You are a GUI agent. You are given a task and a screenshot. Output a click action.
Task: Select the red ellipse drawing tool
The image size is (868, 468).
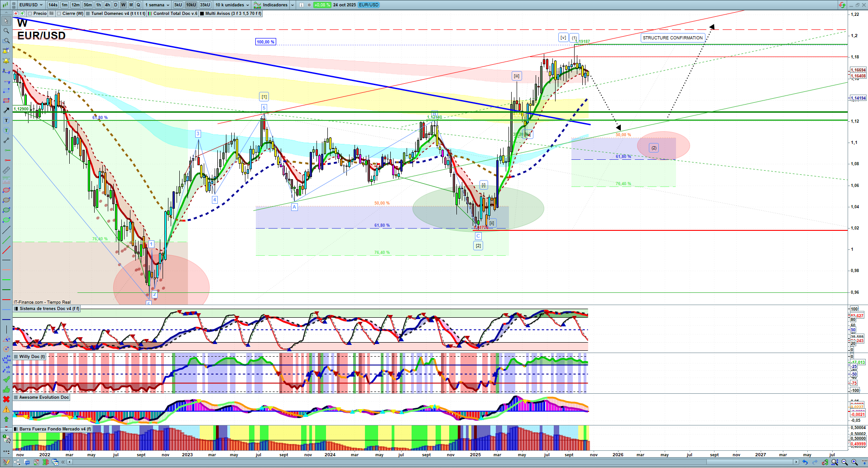coord(6,190)
